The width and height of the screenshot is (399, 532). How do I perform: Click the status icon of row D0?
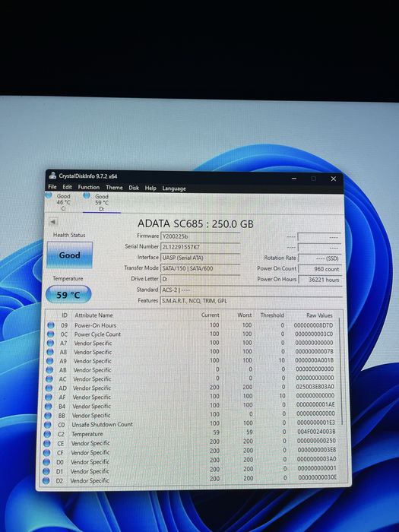pos(46,462)
